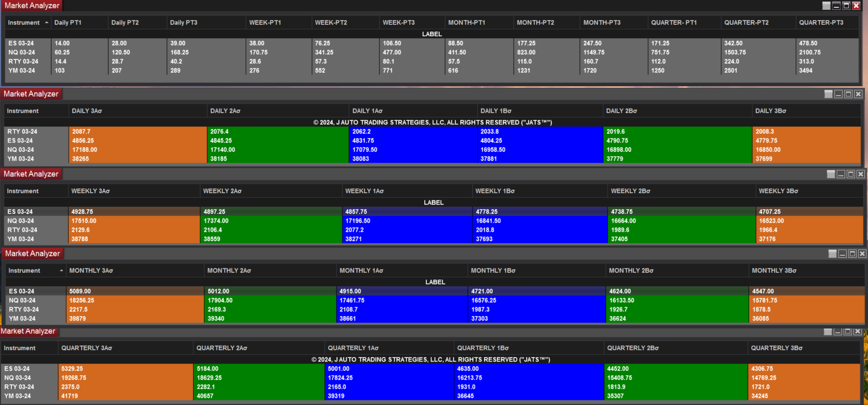Select the WEEKLY 2Aσ column header
Image resolution: width=868 pixels, height=405 pixels.
point(271,191)
